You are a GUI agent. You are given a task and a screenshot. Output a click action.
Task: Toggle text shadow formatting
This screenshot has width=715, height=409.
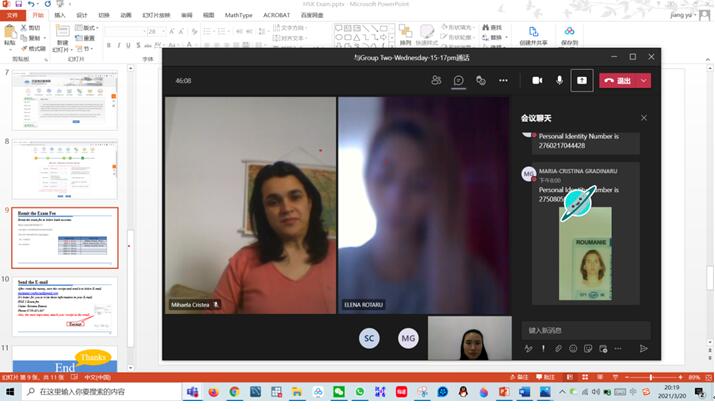[138, 45]
